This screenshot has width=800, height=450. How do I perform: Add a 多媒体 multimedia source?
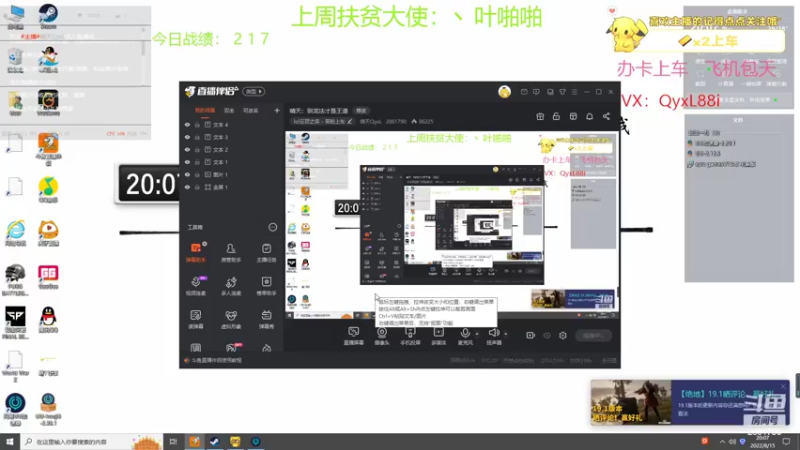438,336
